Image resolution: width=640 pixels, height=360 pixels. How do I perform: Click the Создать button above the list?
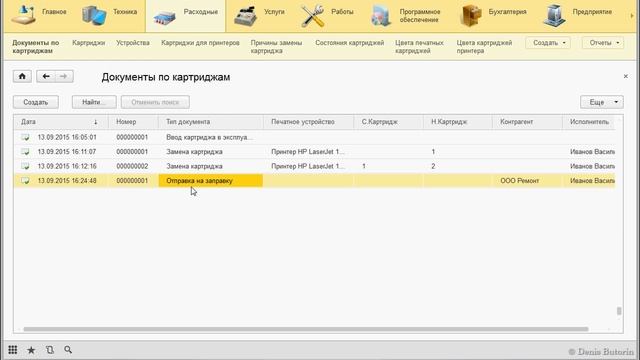point(36,102)
